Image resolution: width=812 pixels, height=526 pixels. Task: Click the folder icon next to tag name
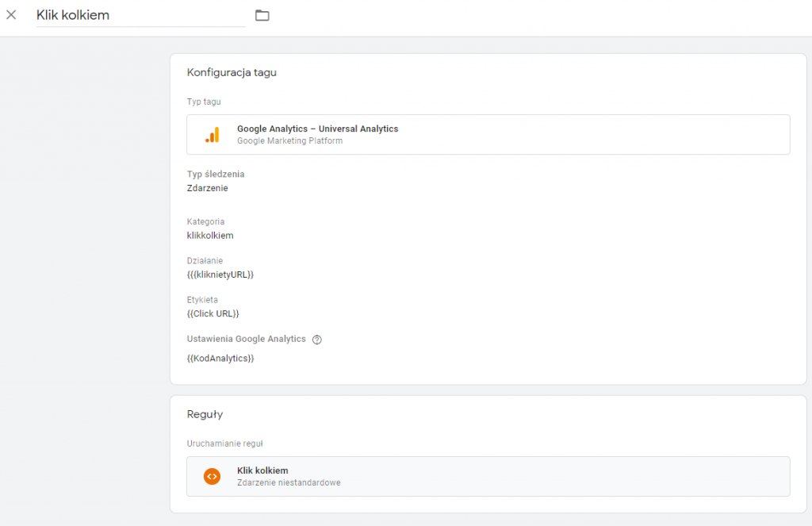262,14
